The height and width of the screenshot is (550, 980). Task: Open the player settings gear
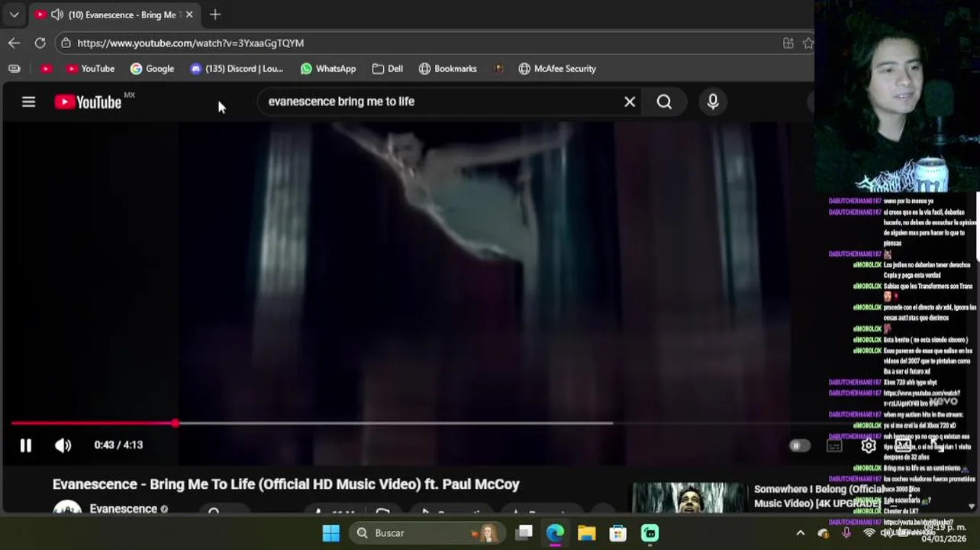point(869,445)
